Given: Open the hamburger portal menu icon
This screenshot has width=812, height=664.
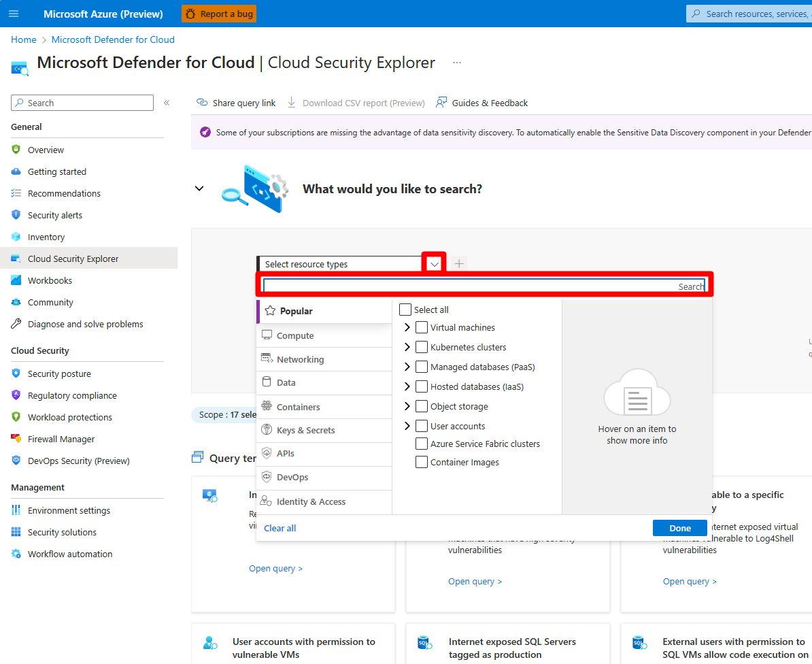Looking at the screenshot, I should tap(14, 14).
